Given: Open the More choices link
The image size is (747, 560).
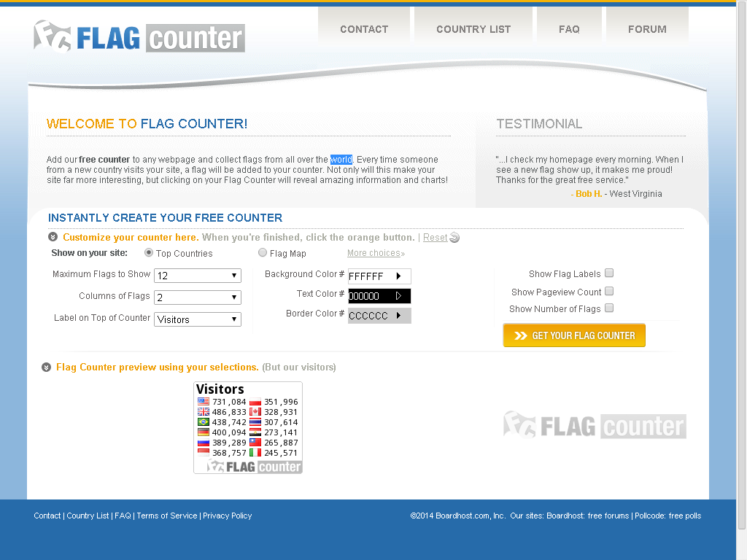Looking at the screenshot, I should point(376,253).
